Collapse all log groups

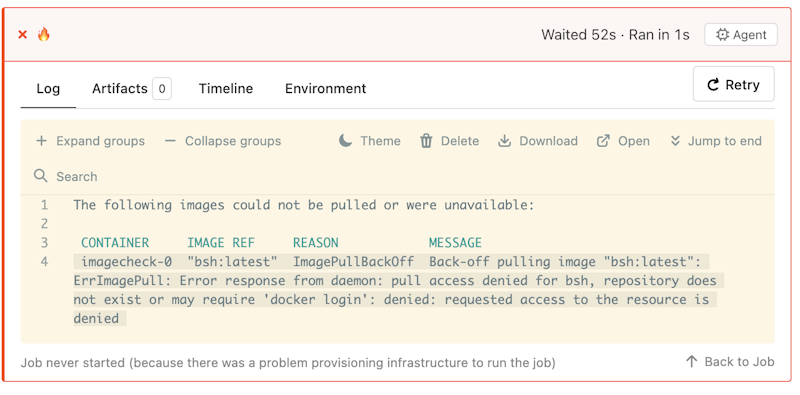(x=223, y=141)
